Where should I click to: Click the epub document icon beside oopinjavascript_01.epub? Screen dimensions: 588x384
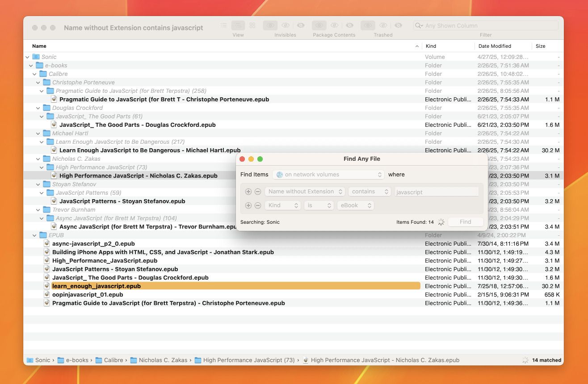click(47, 294)
